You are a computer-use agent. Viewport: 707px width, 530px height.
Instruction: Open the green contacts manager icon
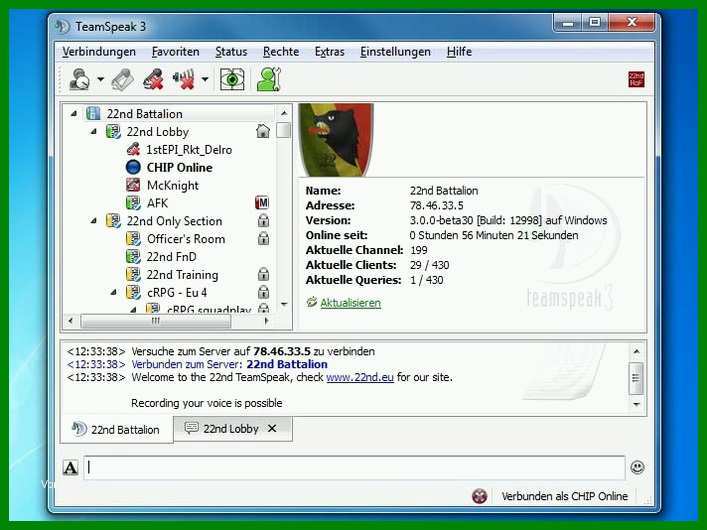coord(269,79)
